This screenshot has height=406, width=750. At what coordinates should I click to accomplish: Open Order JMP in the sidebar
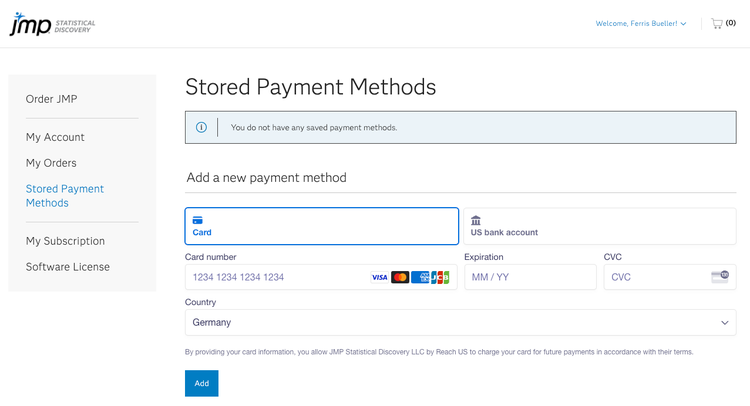(51, 99)
